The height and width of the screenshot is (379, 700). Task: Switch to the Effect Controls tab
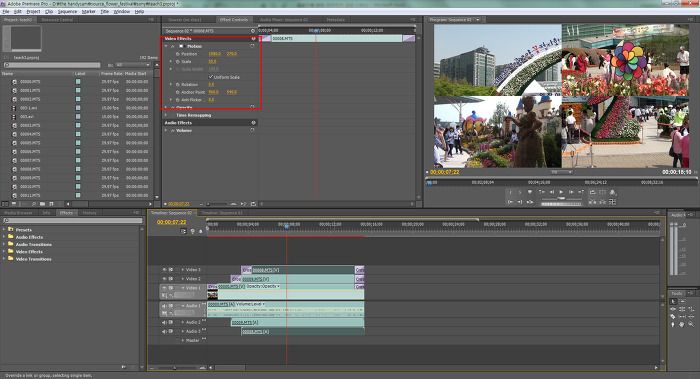233,20
